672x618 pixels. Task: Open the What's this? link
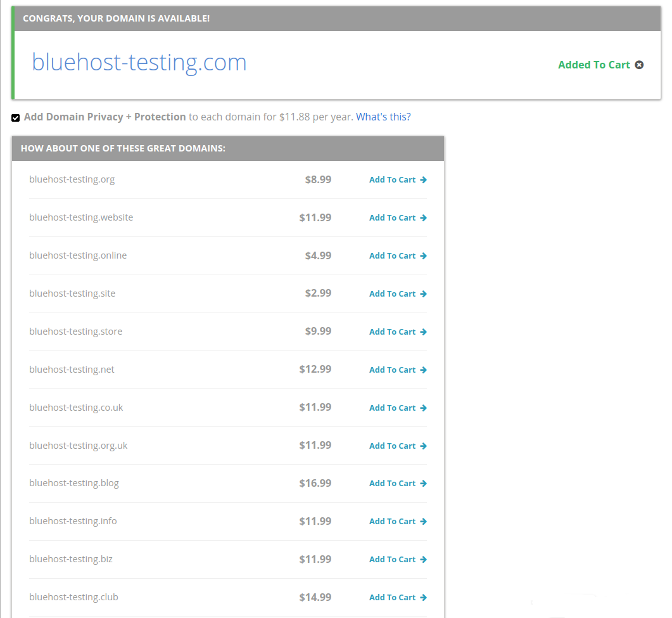tap(383, 117)
